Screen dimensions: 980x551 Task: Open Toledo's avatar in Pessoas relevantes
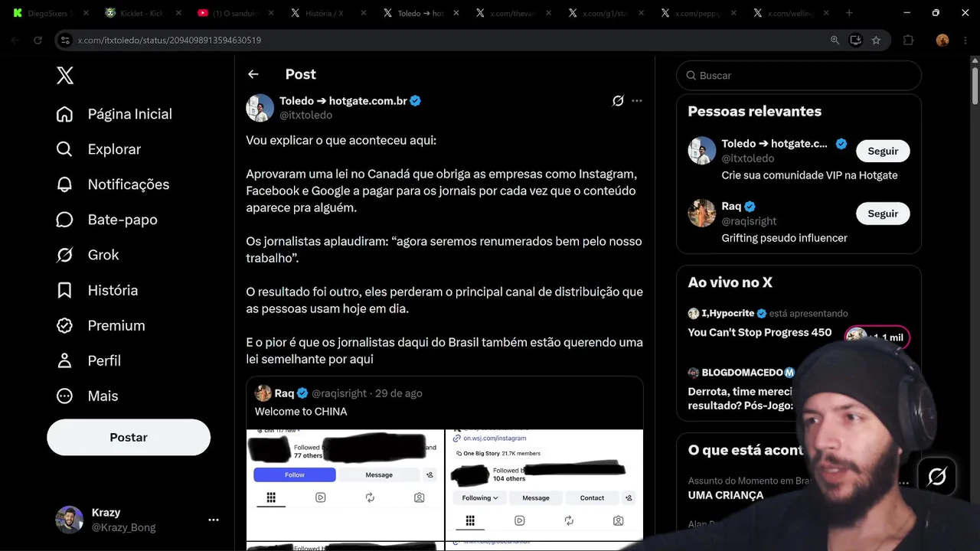coord(702,151)
